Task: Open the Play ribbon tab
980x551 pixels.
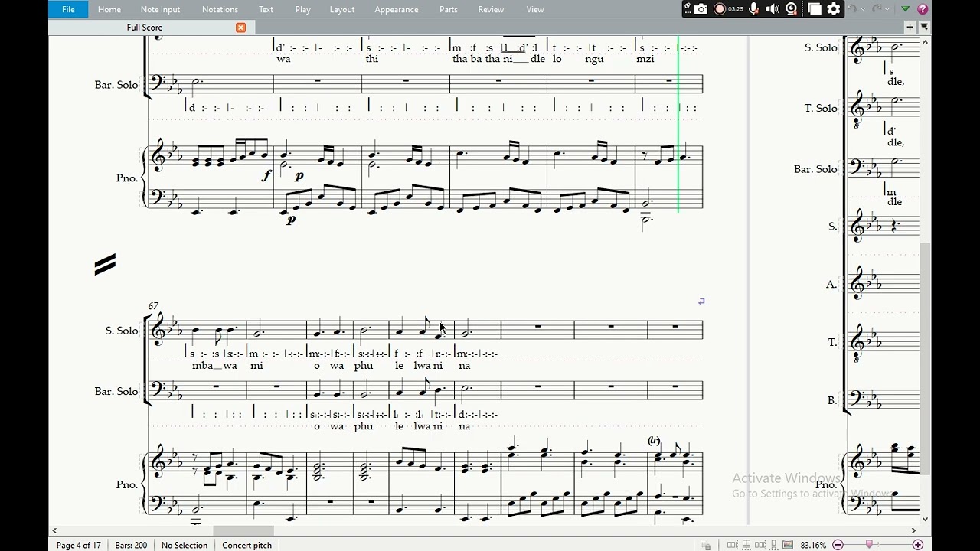Action: tap(302, 9)
